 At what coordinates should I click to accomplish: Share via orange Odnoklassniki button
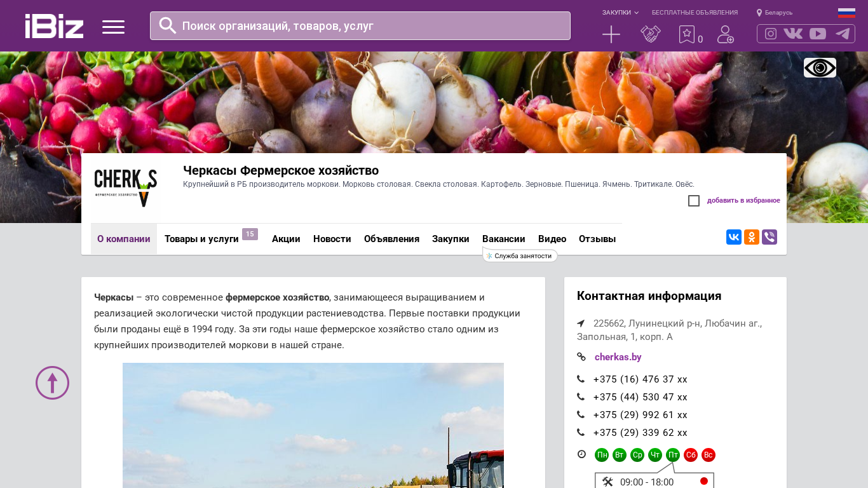click(752, 237)
